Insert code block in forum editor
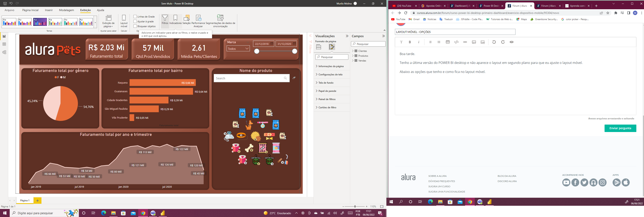 456,42
